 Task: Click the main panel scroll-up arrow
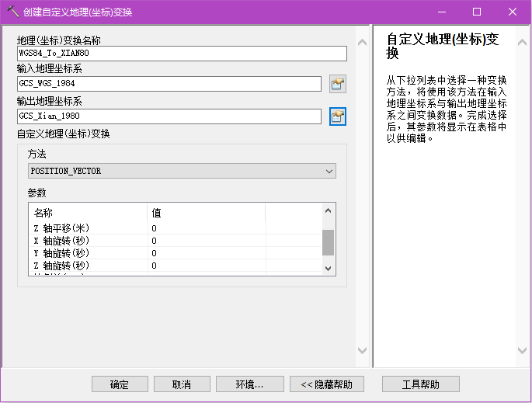tap(362, 43)
